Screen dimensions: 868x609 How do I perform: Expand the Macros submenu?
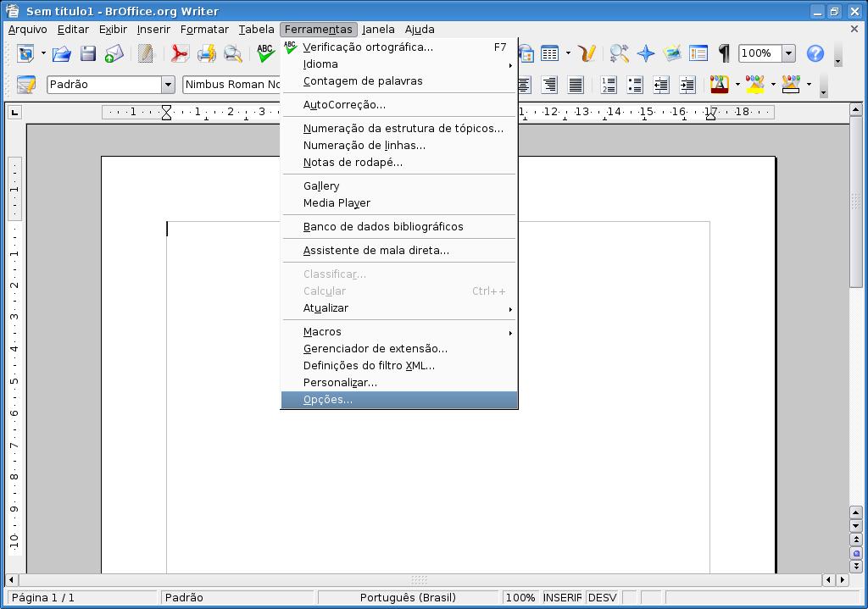[399, 332]
